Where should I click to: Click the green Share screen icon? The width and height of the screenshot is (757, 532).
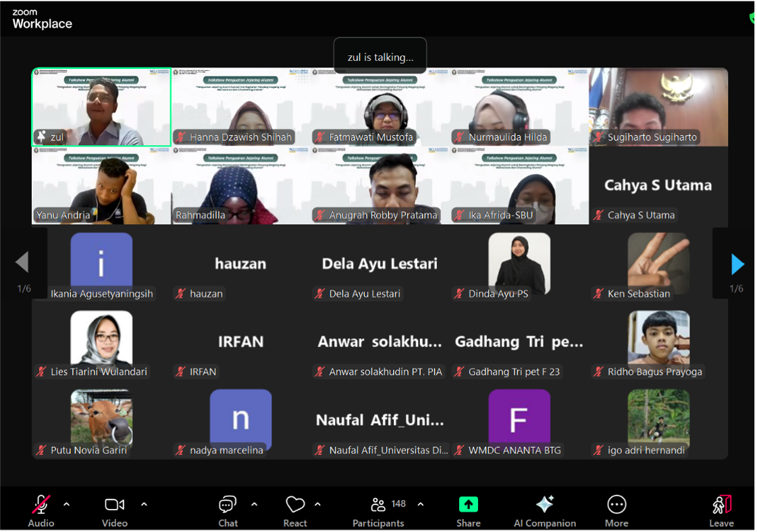click(468, 505)
